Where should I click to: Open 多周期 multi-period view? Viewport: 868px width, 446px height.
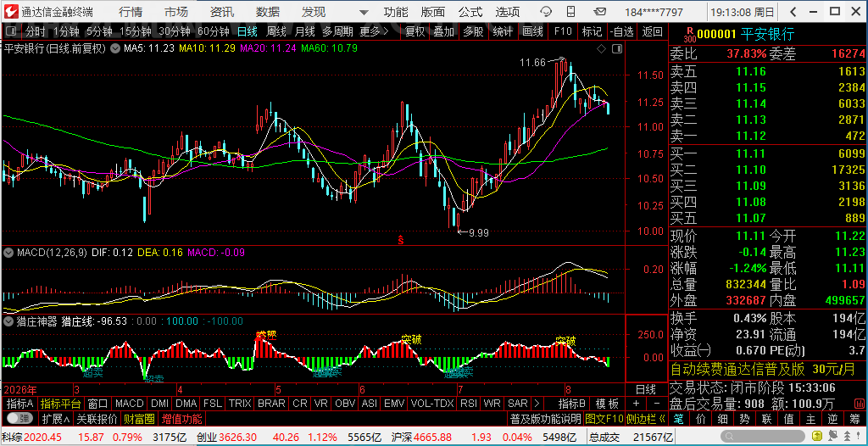click(x=339, y=31)
